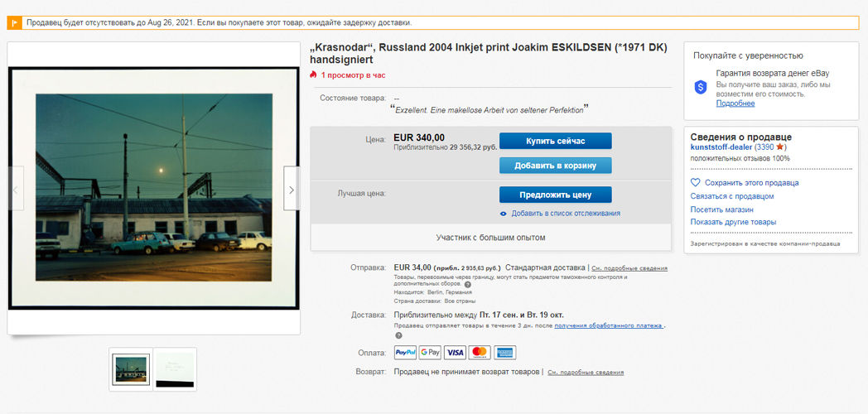Click the Mastercard icon
868x414 pixels.
tap(480, 353)
